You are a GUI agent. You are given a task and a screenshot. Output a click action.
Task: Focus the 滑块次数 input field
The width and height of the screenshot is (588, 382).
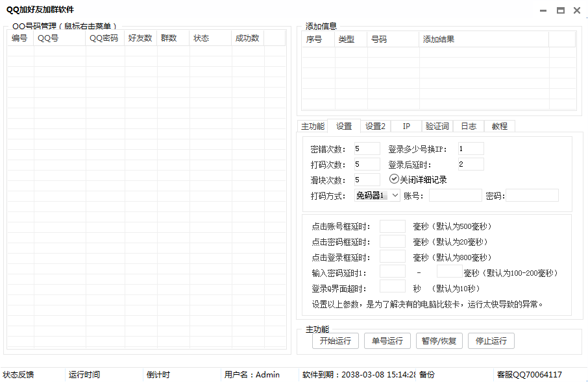[x=367, y=180]
